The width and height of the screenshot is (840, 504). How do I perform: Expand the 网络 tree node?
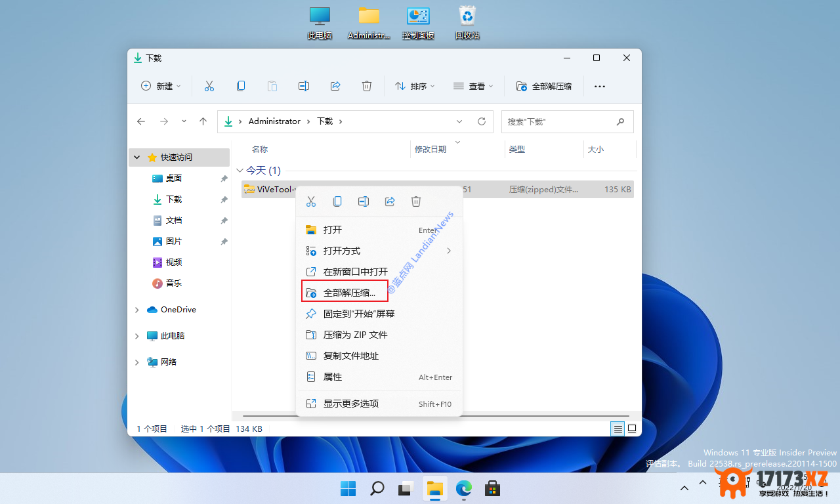tap(137, 362)
